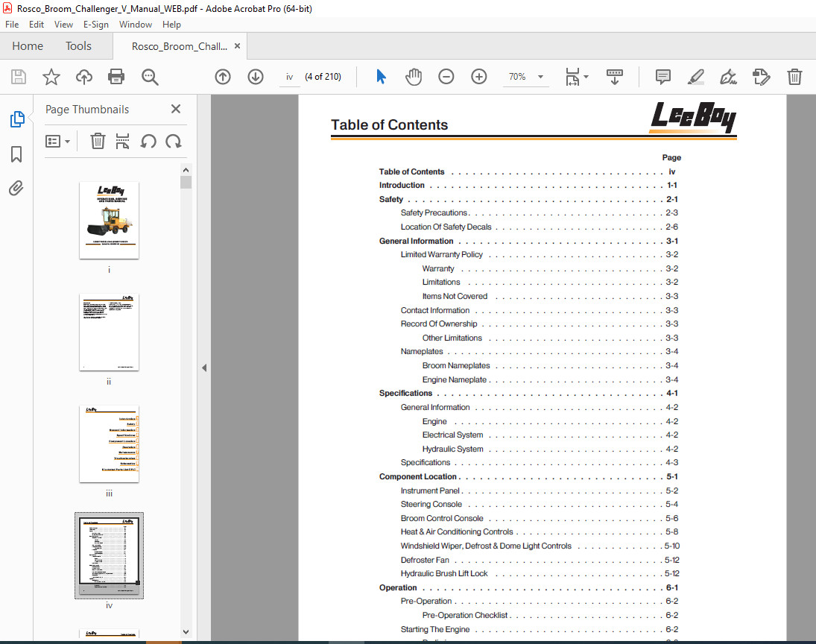This screenshot has height=644, width=816.
Task: Click the Hydraulic Brush Lift Lock entry
Action: coord(540,573)
